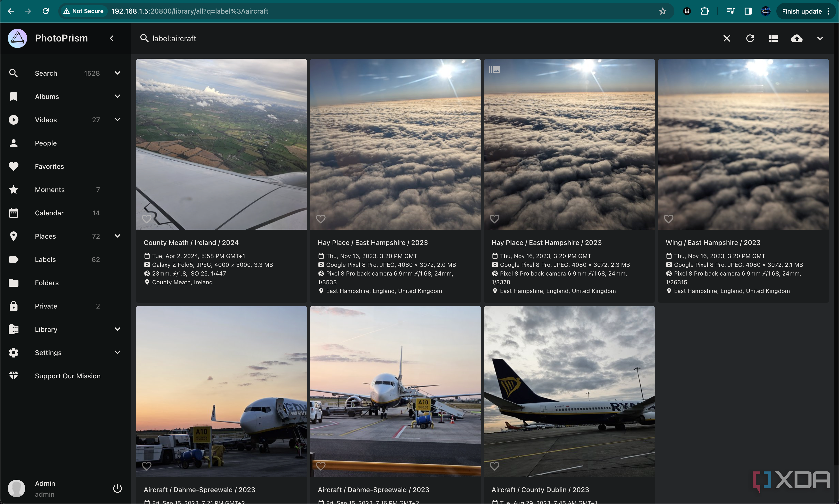Switch to list view icon
Viewport: 839px width, 504px height.
[x=773, y=38]
